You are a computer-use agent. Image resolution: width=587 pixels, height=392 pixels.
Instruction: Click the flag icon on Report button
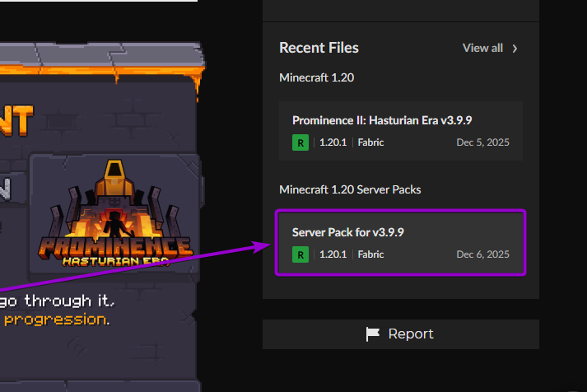tap(372, 334)
